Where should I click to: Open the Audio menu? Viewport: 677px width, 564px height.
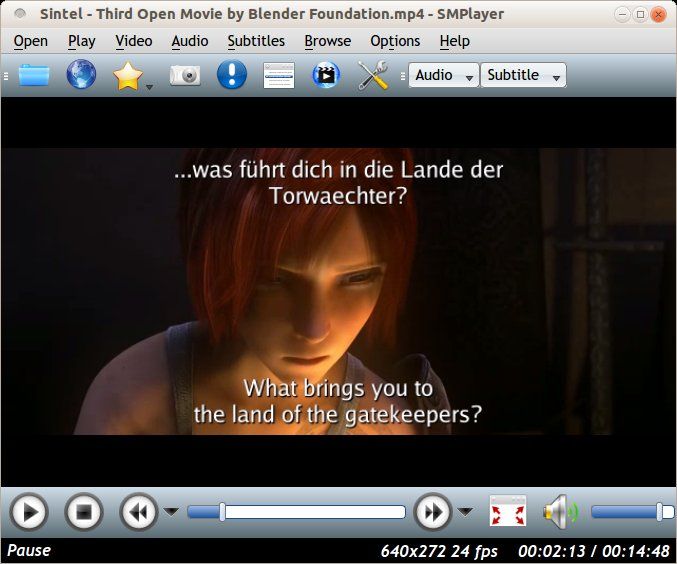pyautogui.click(x=190, y=41)
